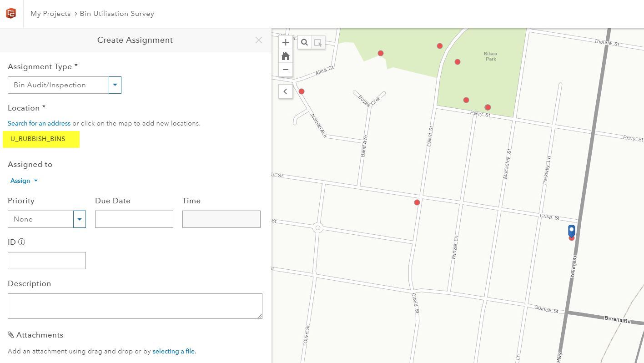
Task: Open the Assign dropdown under Assigned to
Action: [23, 181]
